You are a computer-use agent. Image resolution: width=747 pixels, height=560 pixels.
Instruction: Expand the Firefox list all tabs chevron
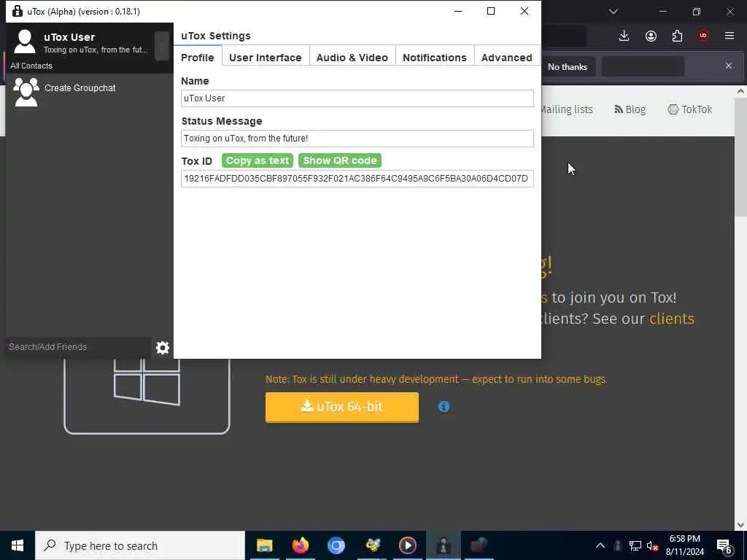click(613, 12)
